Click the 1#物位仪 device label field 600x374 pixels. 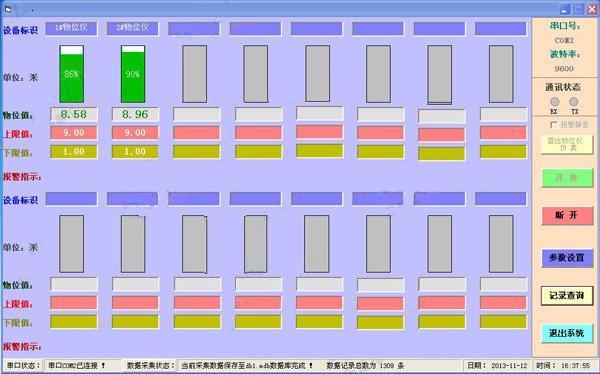click(72, 28)
